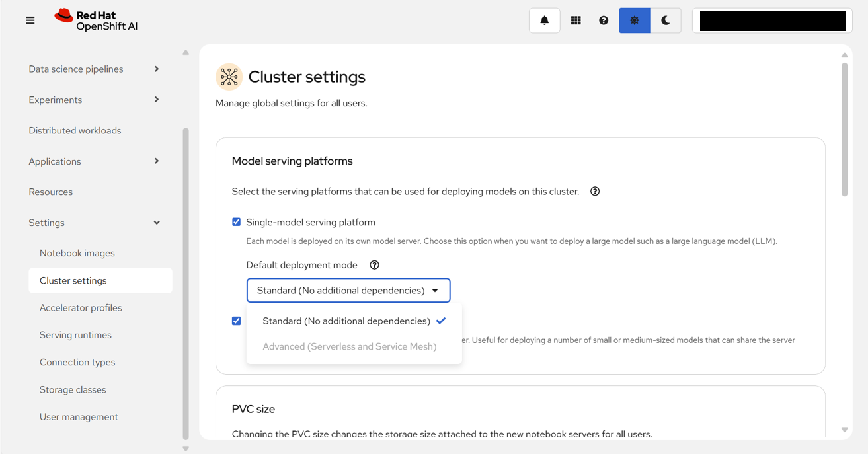Click 'Manage global settings for all users.' text
This screenshot has height=454, width=868.
(x=292, y=104)
